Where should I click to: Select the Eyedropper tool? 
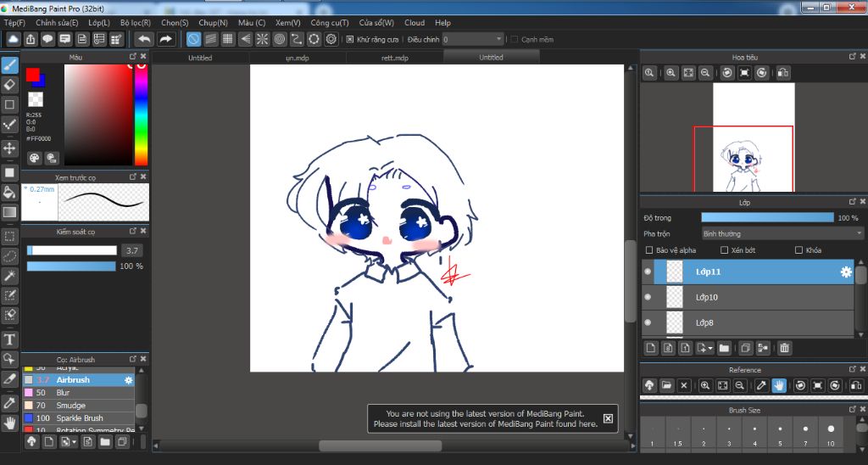pos(9,403)
